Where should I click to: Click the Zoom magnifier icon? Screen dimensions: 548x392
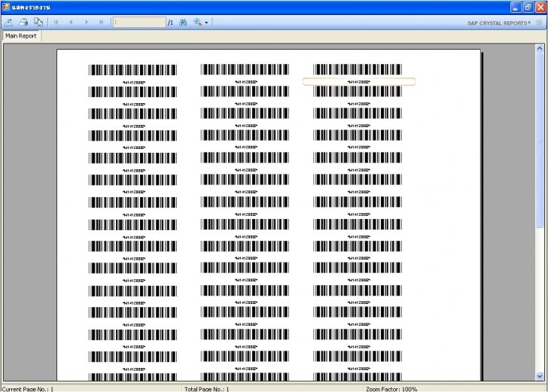198,23
